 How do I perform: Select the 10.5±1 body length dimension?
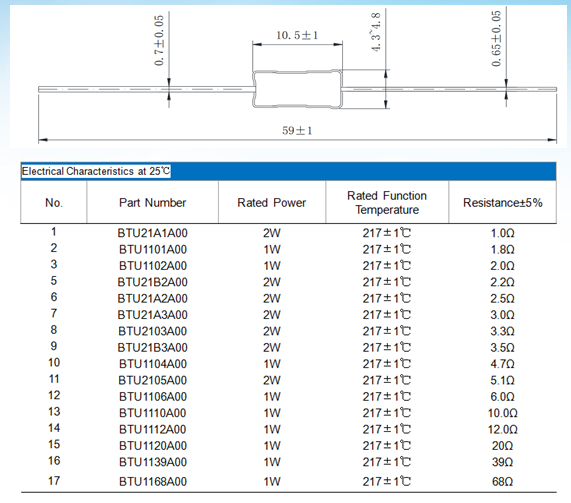(297, 35)
